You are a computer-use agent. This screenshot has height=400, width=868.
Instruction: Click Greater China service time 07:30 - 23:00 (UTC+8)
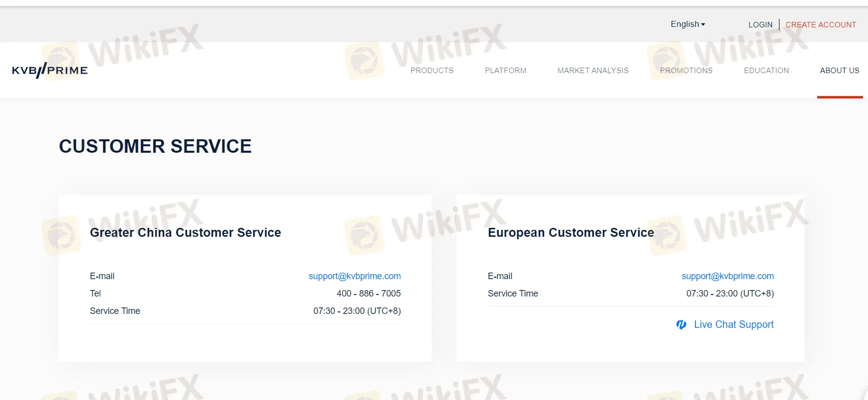[357, 311]
